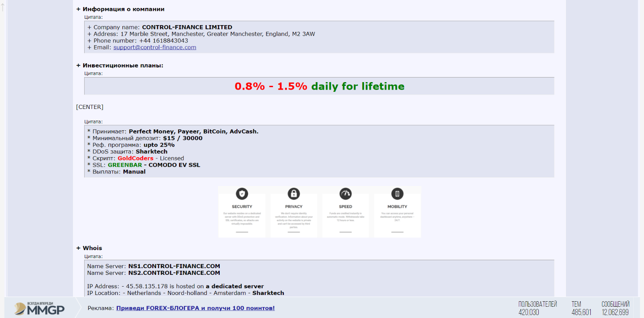The image size is (644, 318).
Task: Select the NS2.CONTROL-FINANCE.COM name server
Action: pos(174,273)
